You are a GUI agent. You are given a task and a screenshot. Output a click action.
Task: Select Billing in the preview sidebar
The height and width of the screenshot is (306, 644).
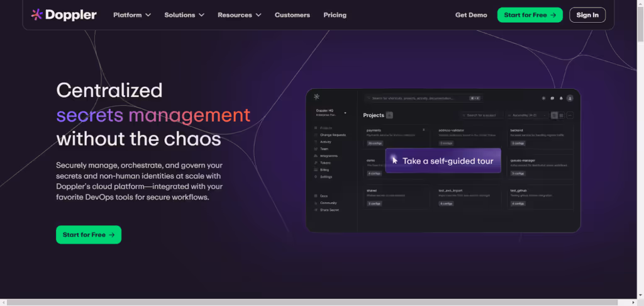point(321,170)
